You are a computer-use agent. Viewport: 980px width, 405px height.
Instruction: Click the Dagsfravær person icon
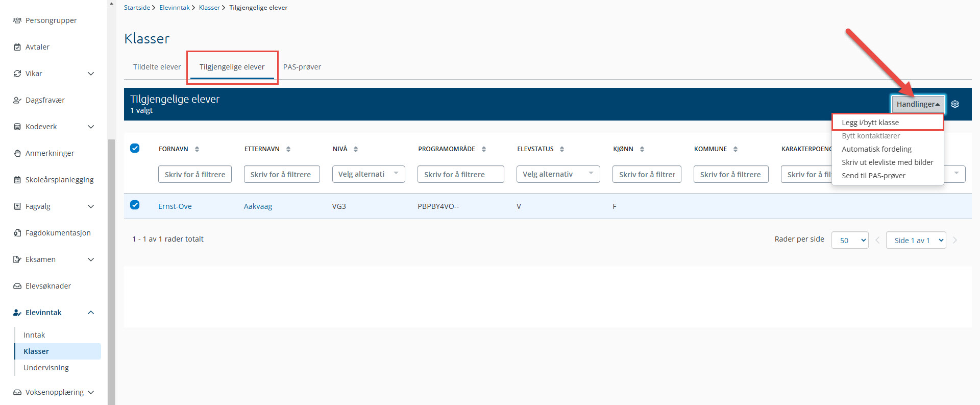(x=17, y=100)
